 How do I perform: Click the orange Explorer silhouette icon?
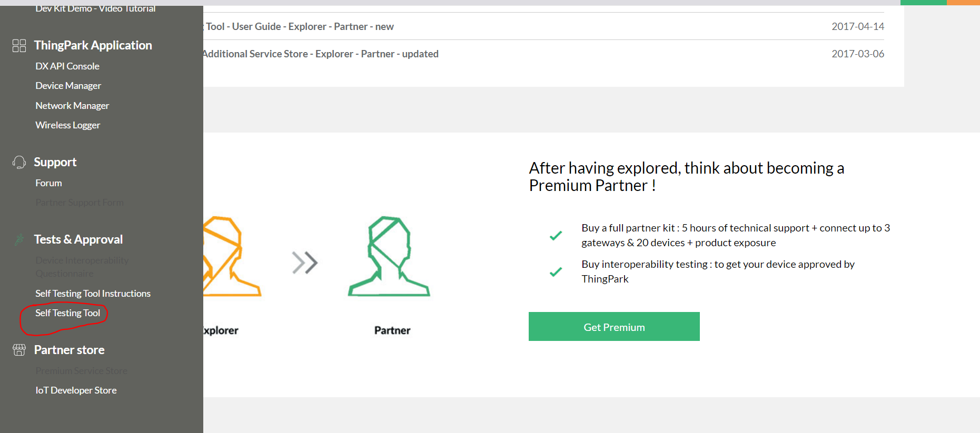click(232, 256)
